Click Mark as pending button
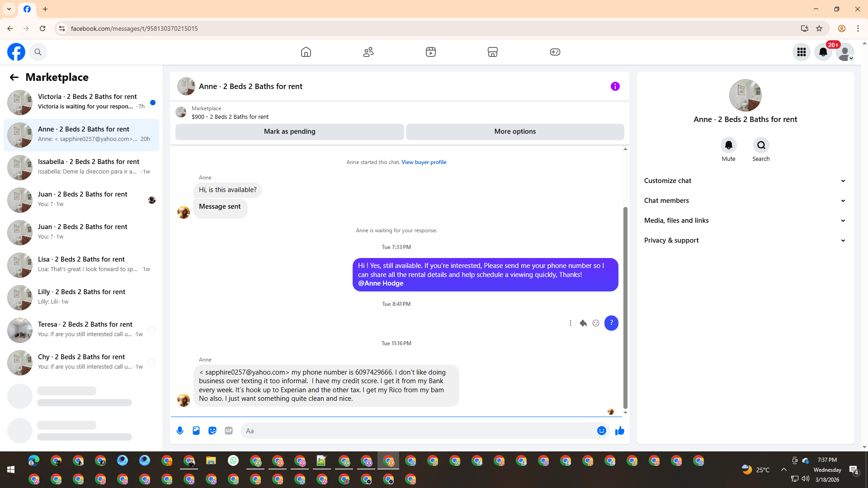Screen dimensions: 868x488 [289, 131]
